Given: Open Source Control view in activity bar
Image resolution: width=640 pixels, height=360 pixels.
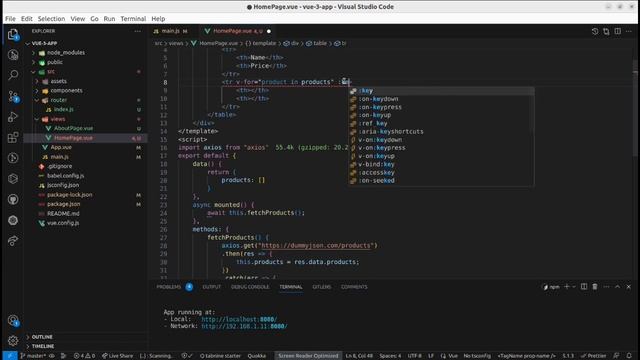Looking at the screenshot, I should click(13, 96).
